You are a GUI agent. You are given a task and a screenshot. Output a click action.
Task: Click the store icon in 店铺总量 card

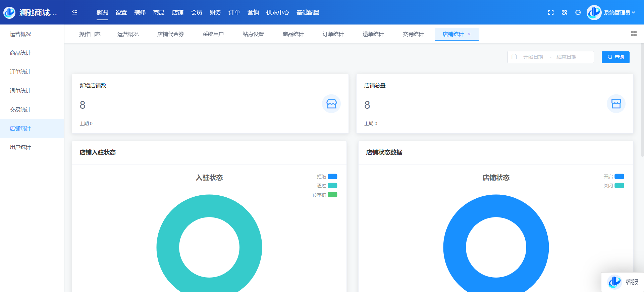pyautogui.click(x=616, y=104)
